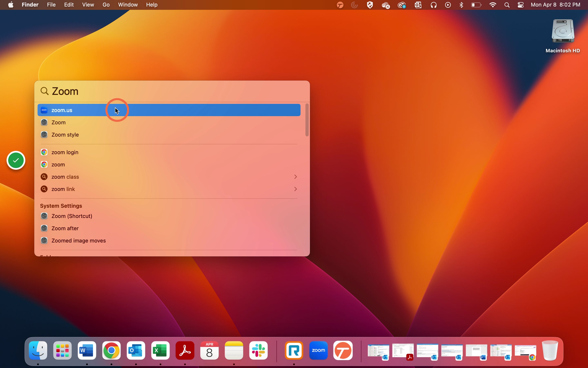This screenshot has height=368, width=588.
Task: Select the Zoom style result
Action: [x=169, y=135]
